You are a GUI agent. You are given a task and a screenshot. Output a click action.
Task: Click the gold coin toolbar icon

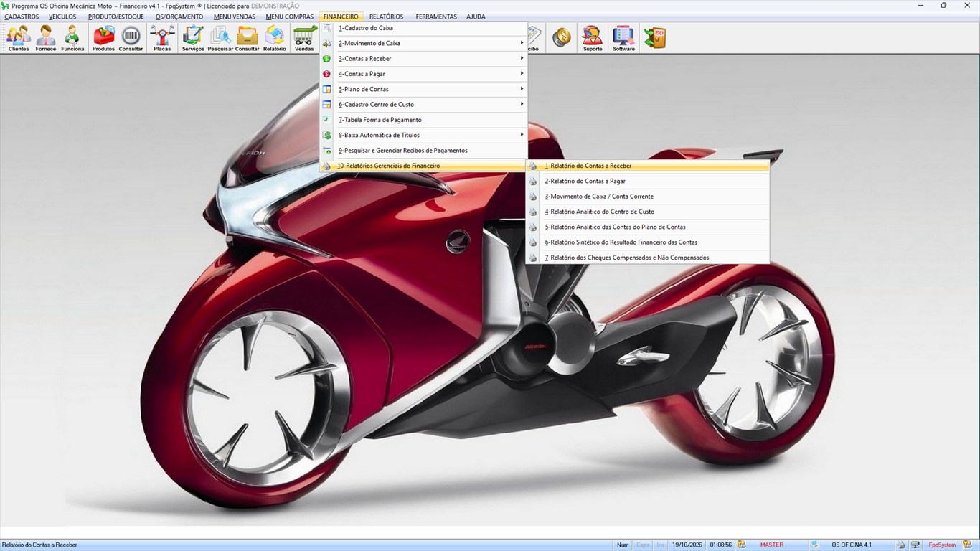click(x=562, y=38)
